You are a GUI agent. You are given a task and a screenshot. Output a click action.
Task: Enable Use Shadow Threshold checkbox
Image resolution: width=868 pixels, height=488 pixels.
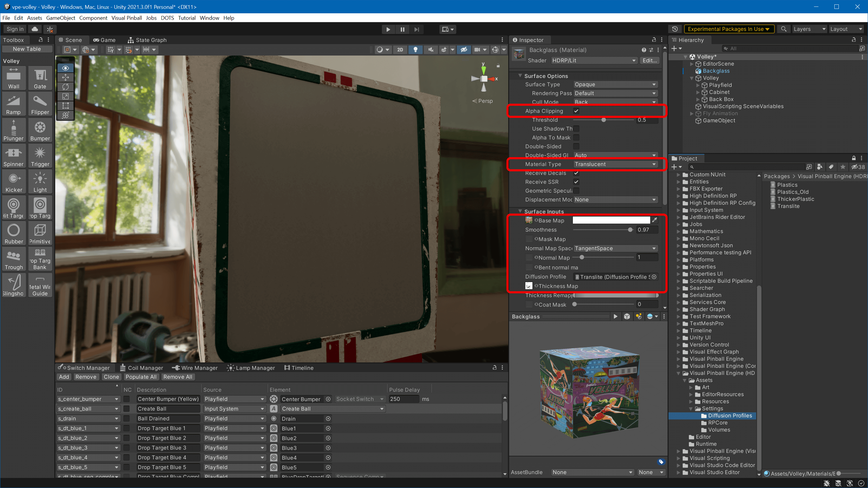click(576, 128)
